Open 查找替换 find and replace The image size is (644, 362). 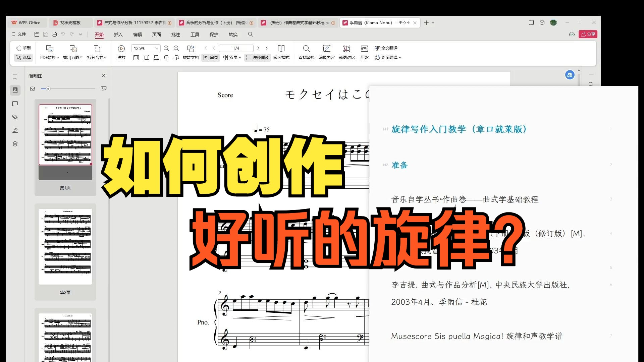[307, 53]
